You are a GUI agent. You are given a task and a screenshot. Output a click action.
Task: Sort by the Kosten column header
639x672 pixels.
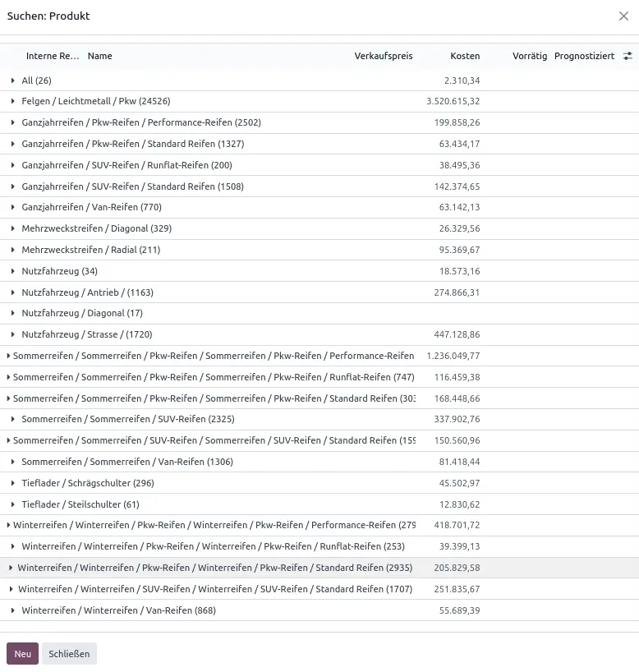pos(465,56)
